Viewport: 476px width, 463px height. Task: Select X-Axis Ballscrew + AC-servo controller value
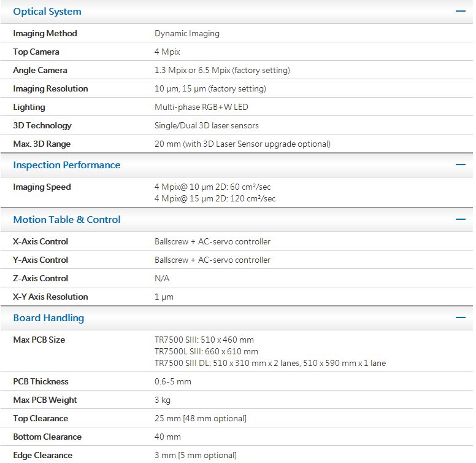[212, 241]
